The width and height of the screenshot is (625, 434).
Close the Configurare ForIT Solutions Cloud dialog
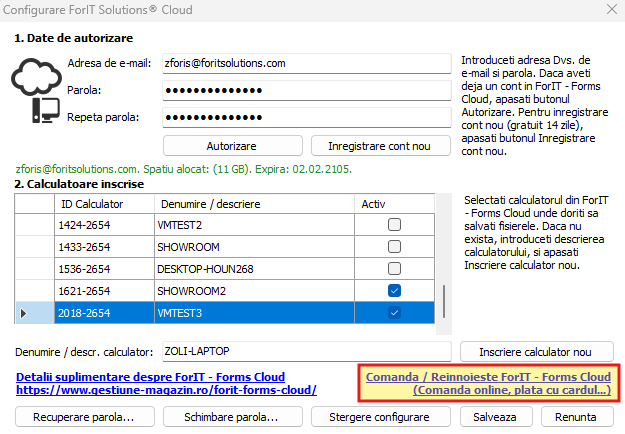point(612,9)
